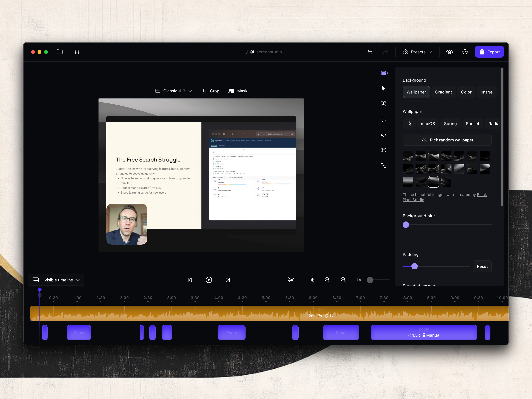Open the captions settings panel
This screenshot has height=399, width=532.
click(383, 119)
